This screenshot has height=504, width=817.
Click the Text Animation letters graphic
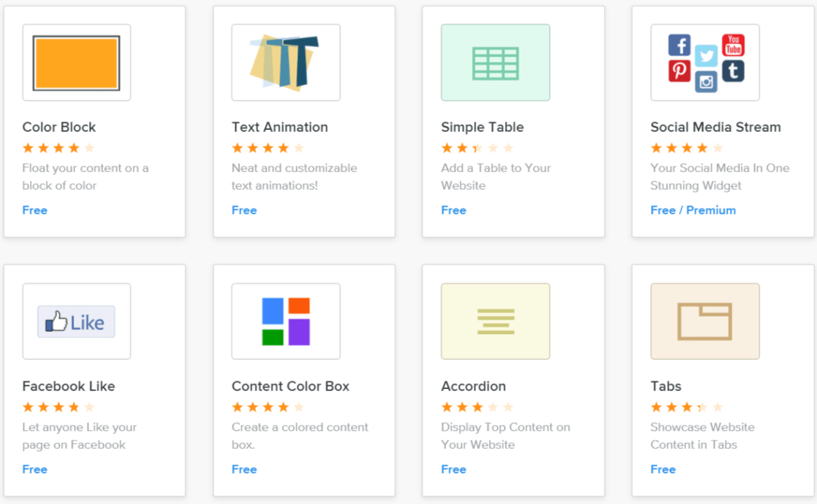tap(285, 62)
